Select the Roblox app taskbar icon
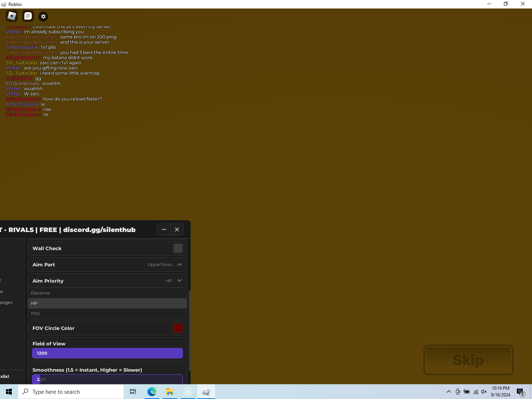This screenshot has width=532, height=399. (206, 392)
